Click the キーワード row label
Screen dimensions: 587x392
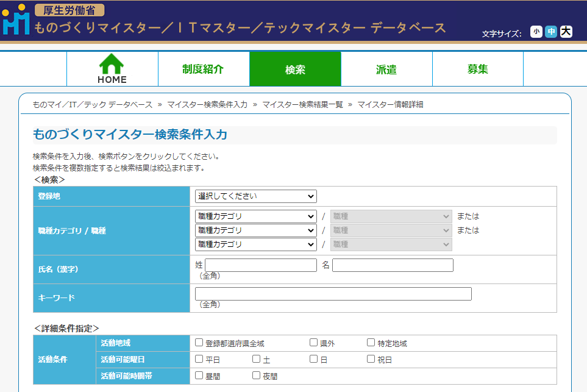click(112, 298)
